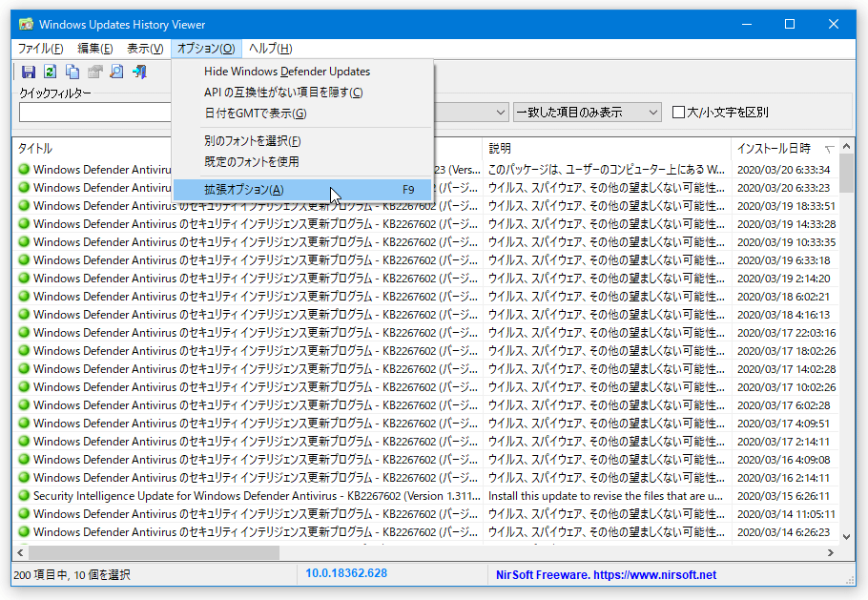Click description starting 'このパッケージは、ユーザーのコンピューター'
Viewport: 868px width, 600px height.
click(606, 170)
